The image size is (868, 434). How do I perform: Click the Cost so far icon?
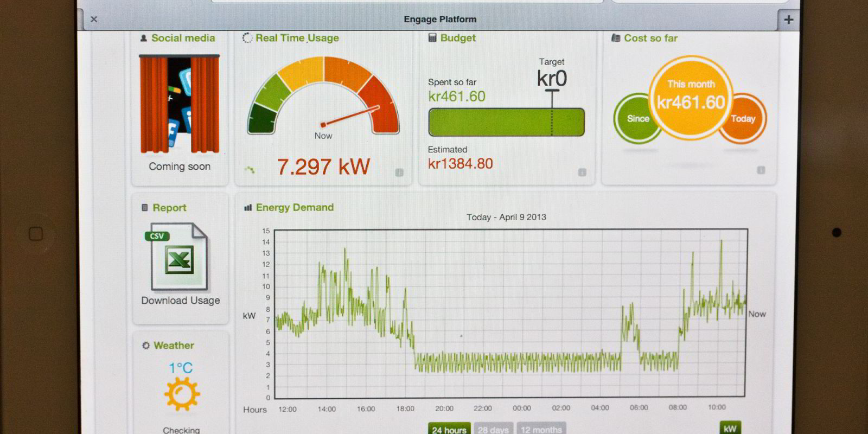616,38
